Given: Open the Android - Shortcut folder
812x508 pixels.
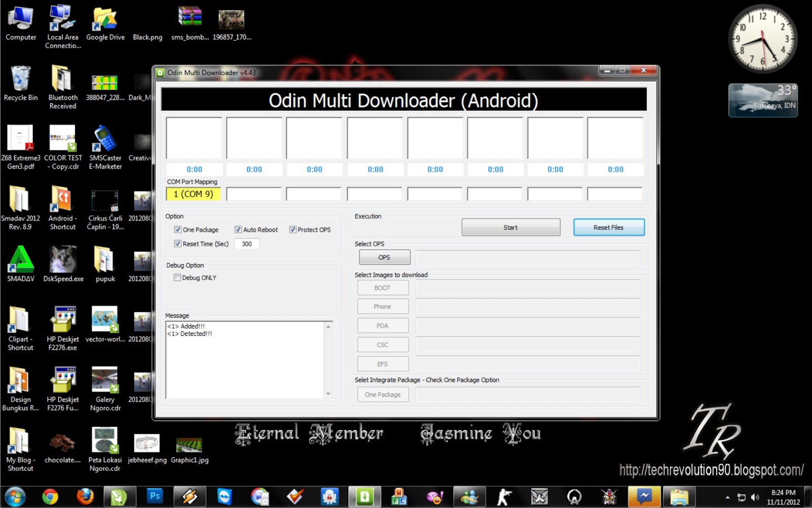Looking at the screenshot, I should [x=62, y=208].
